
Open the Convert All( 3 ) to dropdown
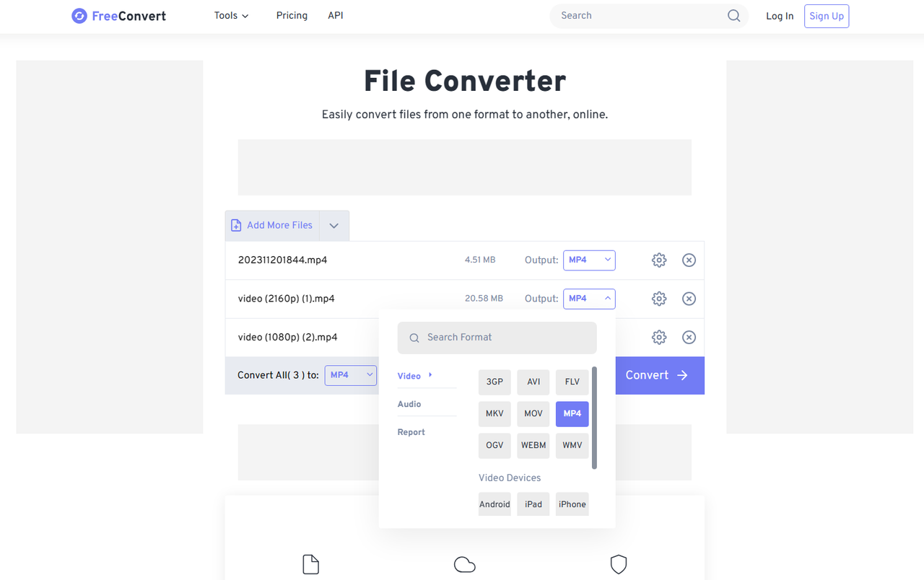pos(350,374)
